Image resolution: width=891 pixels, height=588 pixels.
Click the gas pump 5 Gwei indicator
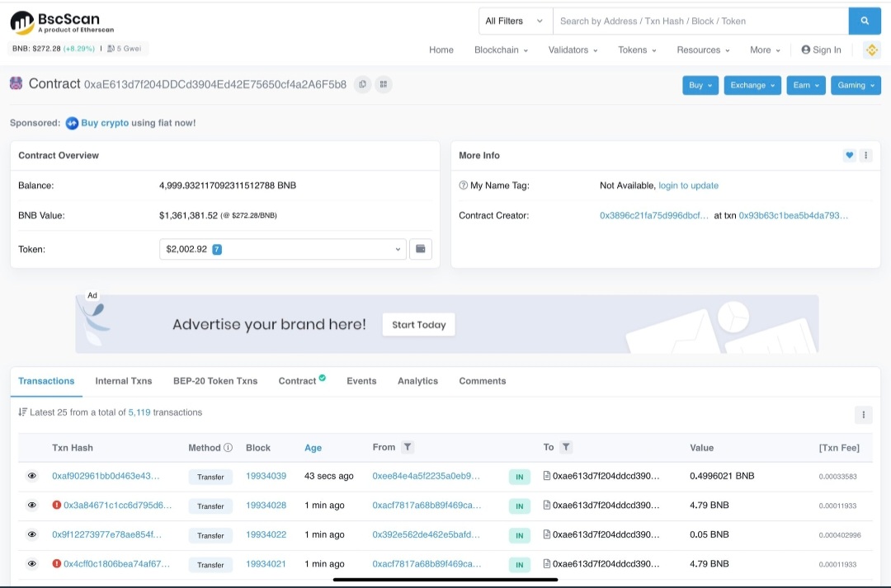(124, 49)
